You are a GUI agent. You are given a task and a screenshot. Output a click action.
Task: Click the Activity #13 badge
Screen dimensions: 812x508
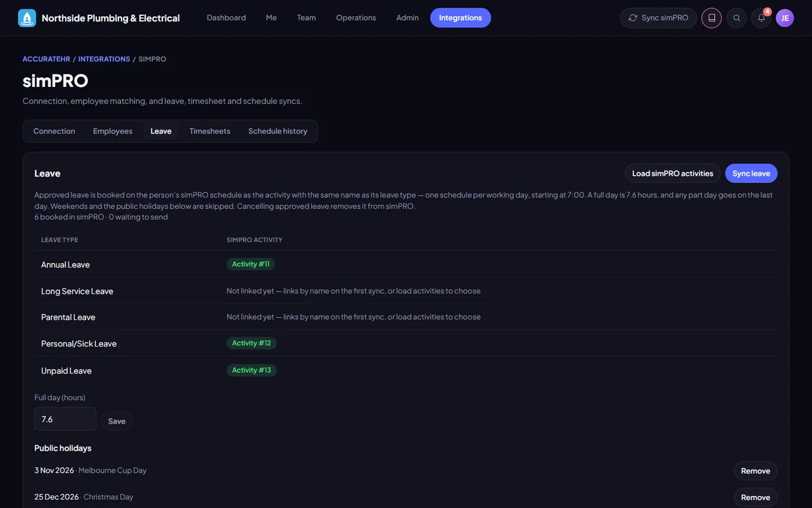click(251, 370)
